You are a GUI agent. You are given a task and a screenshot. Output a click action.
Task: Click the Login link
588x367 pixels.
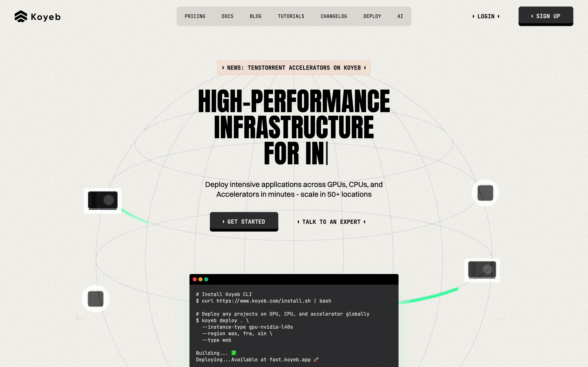[486, 16]
